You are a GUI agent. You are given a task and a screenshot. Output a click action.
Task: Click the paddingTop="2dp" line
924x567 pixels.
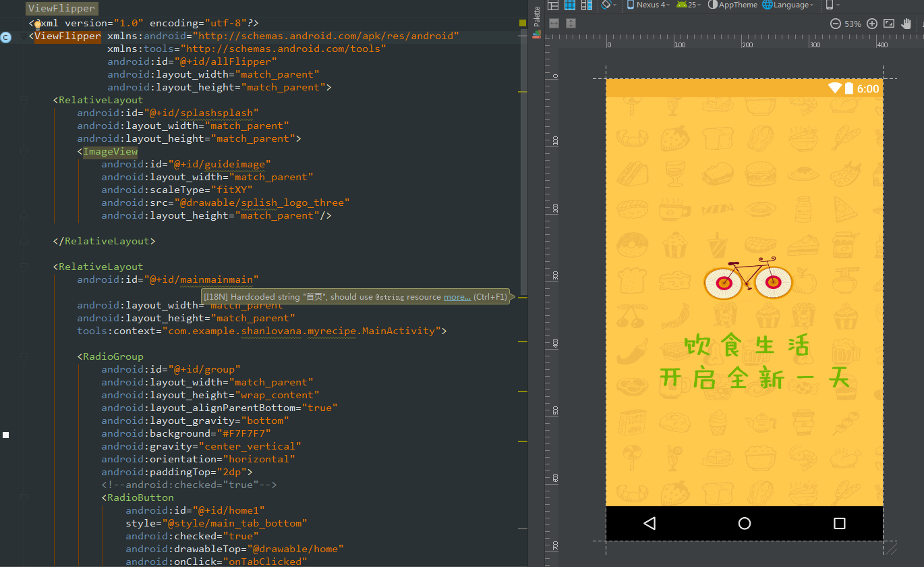pyautogui.click(x=177, y=472)
